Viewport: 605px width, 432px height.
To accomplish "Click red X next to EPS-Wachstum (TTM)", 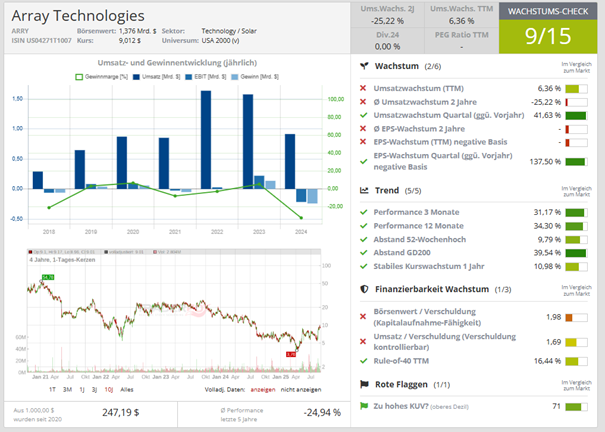I will click(x=363, y=142).
